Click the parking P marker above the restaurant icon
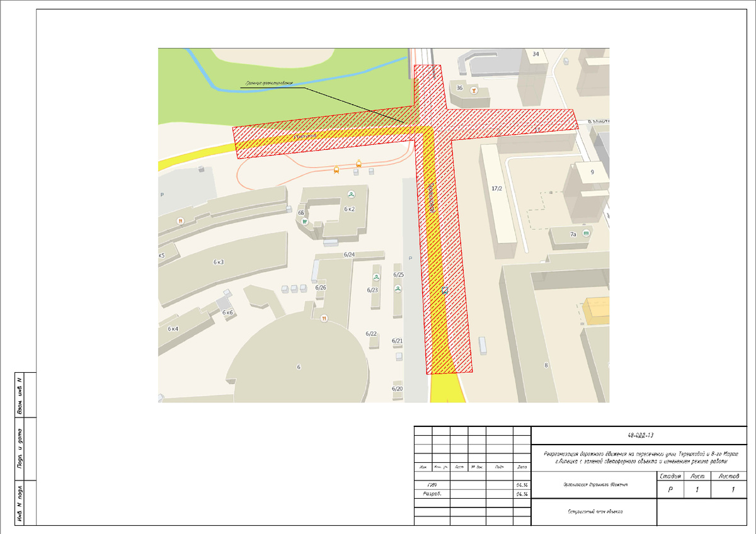Screen dimensions: 756x534 coord(162,195)
